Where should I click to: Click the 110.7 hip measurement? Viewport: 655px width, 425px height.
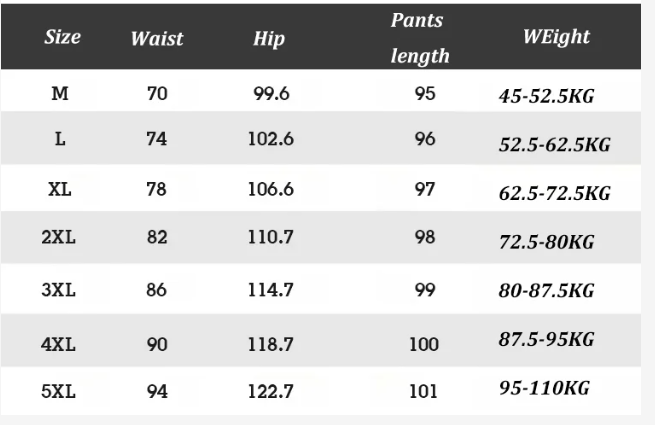(x=271, y=237)
